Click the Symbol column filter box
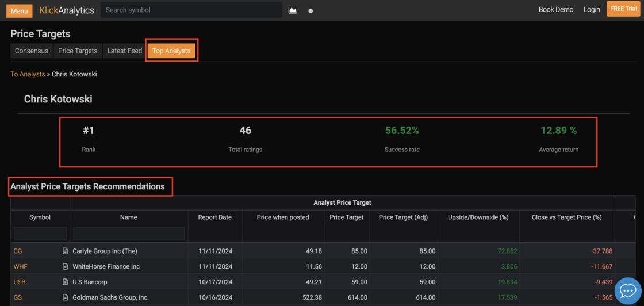The height and width of the screenshot is (306, 644). 40,234
